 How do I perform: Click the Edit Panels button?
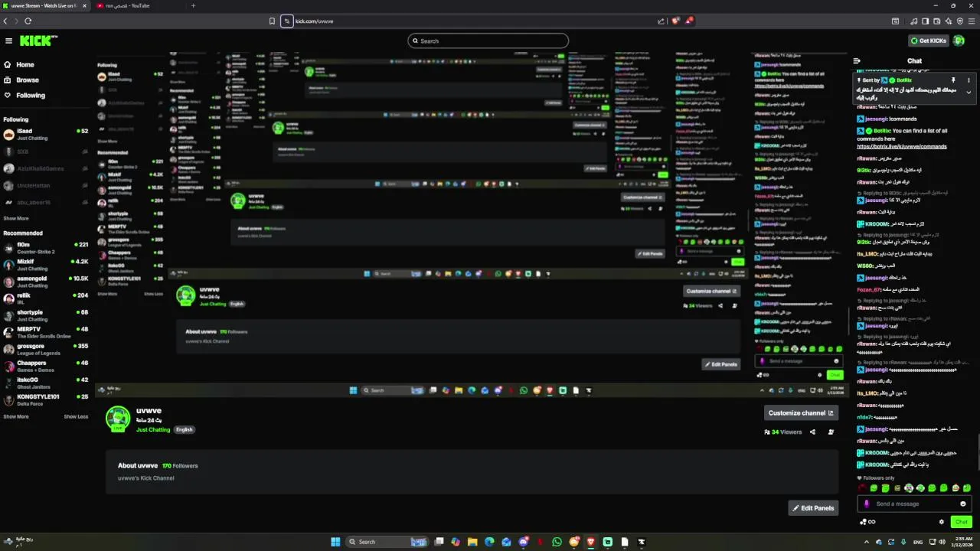coord(813,508)
